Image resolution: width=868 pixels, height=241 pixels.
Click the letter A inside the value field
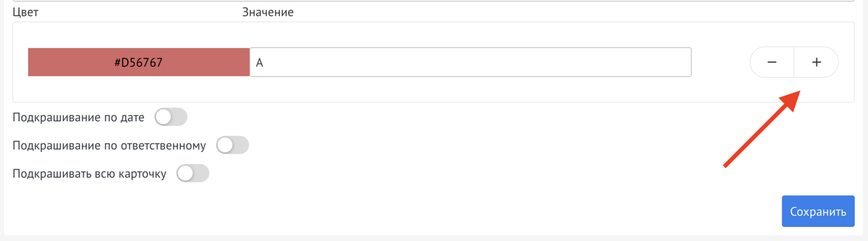pos(259,63)
